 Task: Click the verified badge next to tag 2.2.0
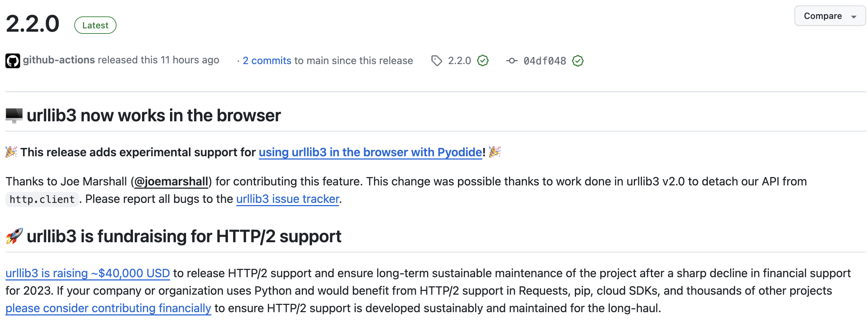pos(483,61)
